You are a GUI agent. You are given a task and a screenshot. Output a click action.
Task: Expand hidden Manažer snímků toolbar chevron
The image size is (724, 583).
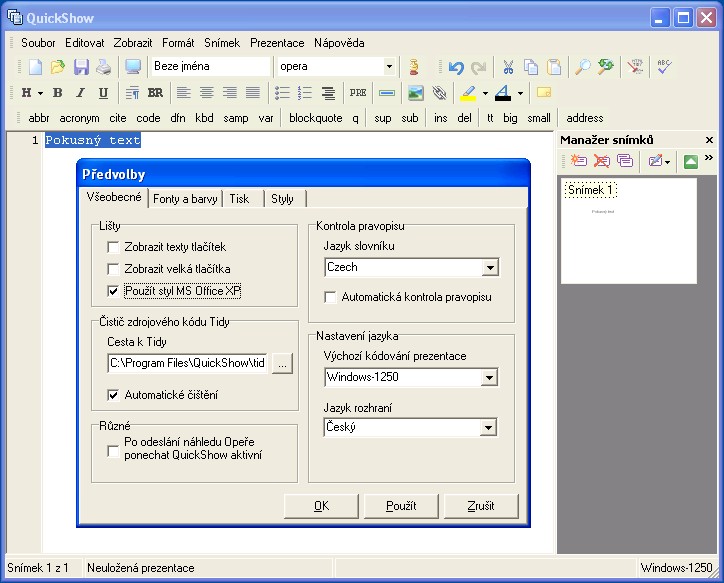[709, 158]
